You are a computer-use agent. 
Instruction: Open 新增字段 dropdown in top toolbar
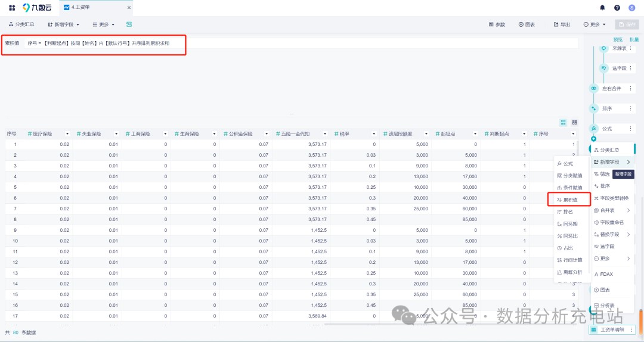tap(63, 24)
